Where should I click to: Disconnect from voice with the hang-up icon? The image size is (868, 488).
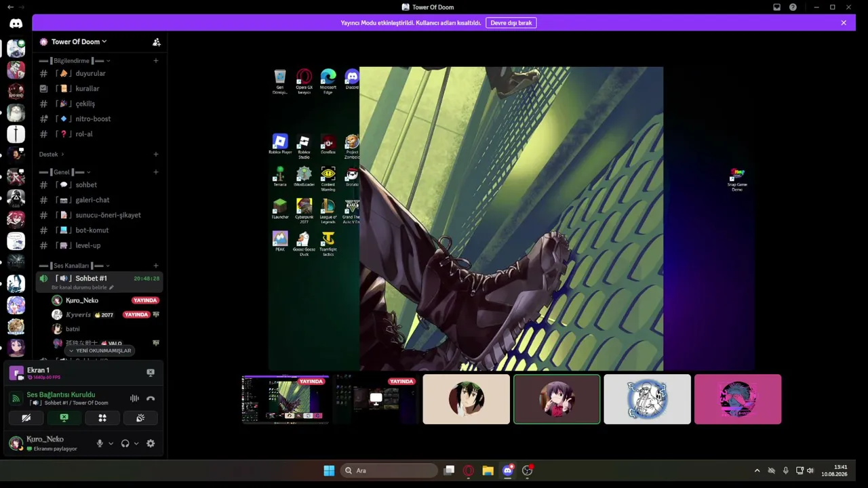[151, 399]
